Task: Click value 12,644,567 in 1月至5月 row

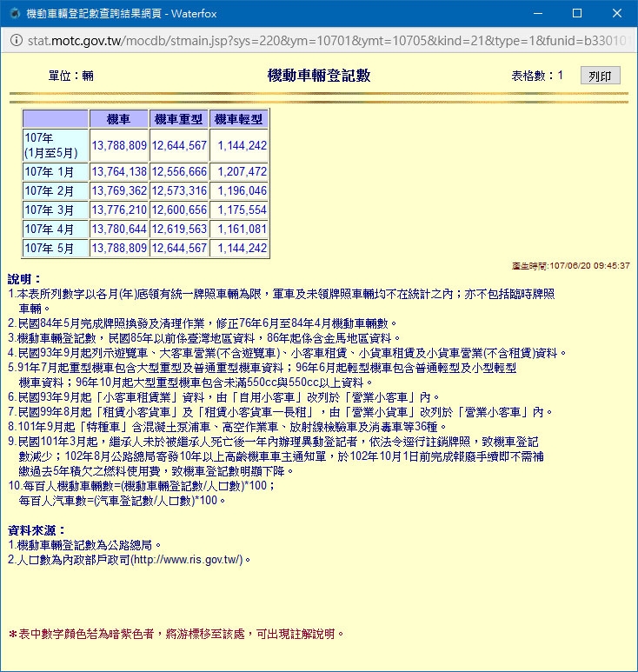Action: coord(179,146)
